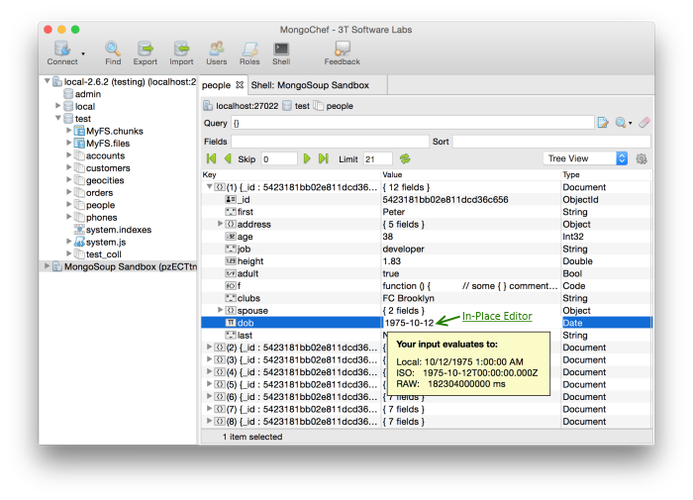
Task: Expand the address object field
Action: coord(220,224)
